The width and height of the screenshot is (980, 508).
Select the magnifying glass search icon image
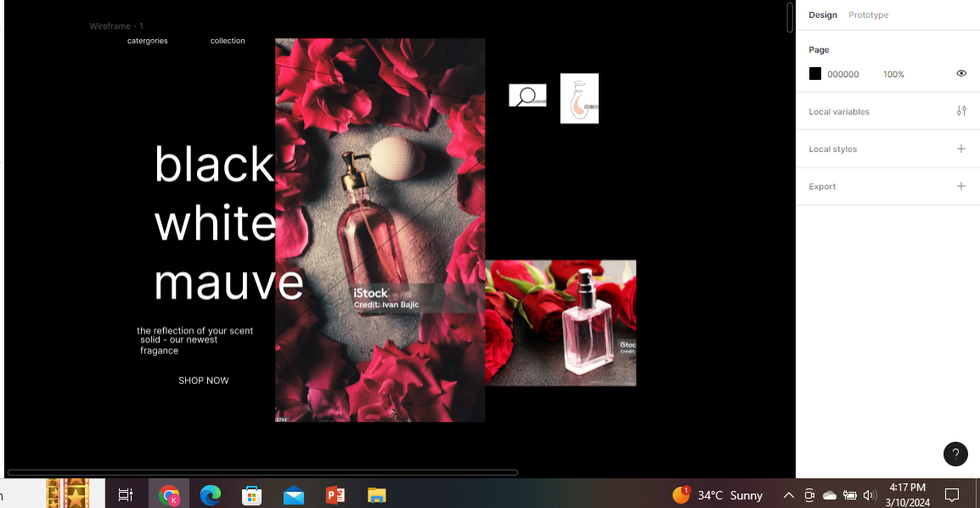click(527, 96)
